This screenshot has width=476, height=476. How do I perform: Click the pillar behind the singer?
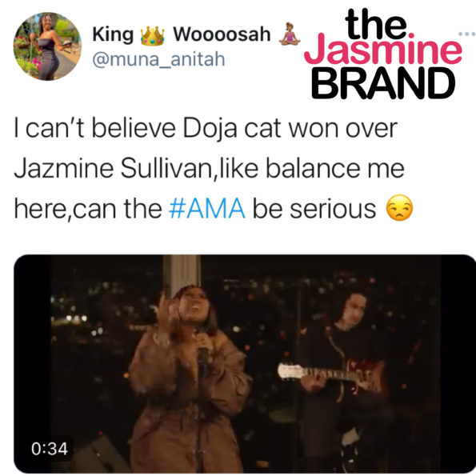[x=182, y=274]
